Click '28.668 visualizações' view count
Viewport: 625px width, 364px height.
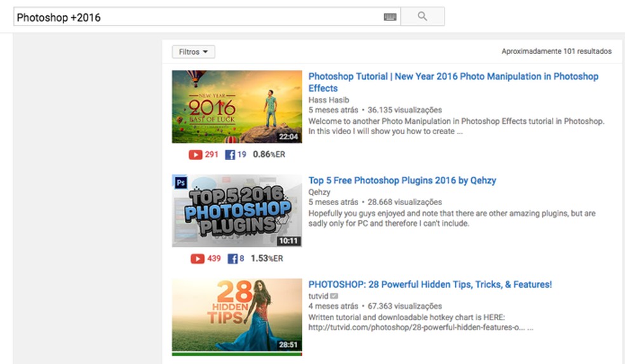click(x=405, y=202)
